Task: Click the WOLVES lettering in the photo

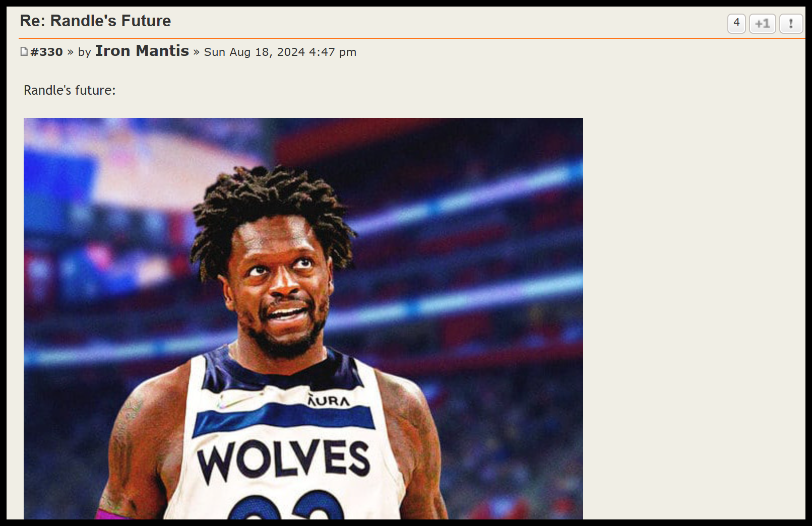Action: pos(283,459)
